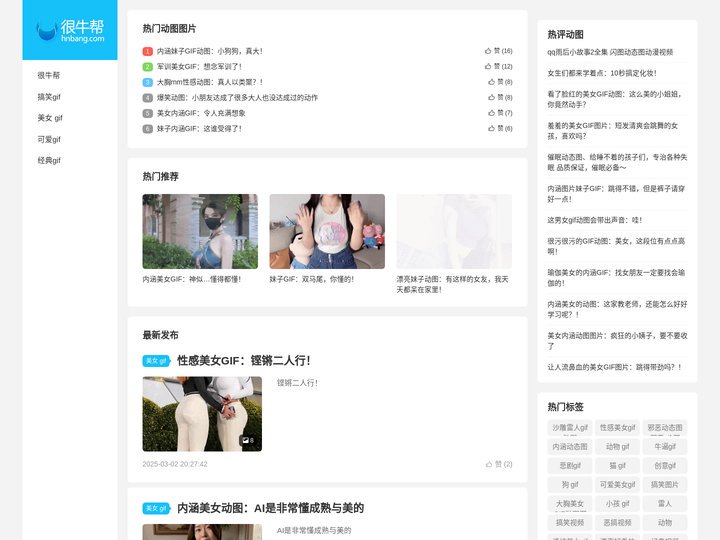Open 军训美女GIF：想念军训了！ link
Screen dimensions: 720x540
(199, 67)
